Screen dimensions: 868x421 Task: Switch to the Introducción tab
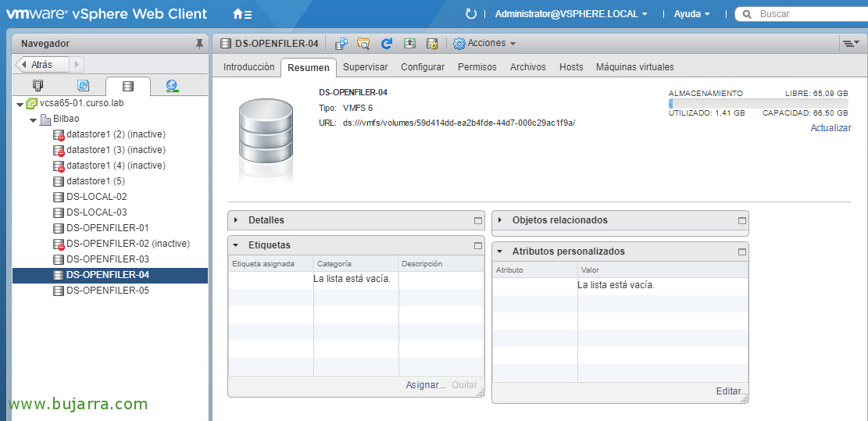pos(248,67)
